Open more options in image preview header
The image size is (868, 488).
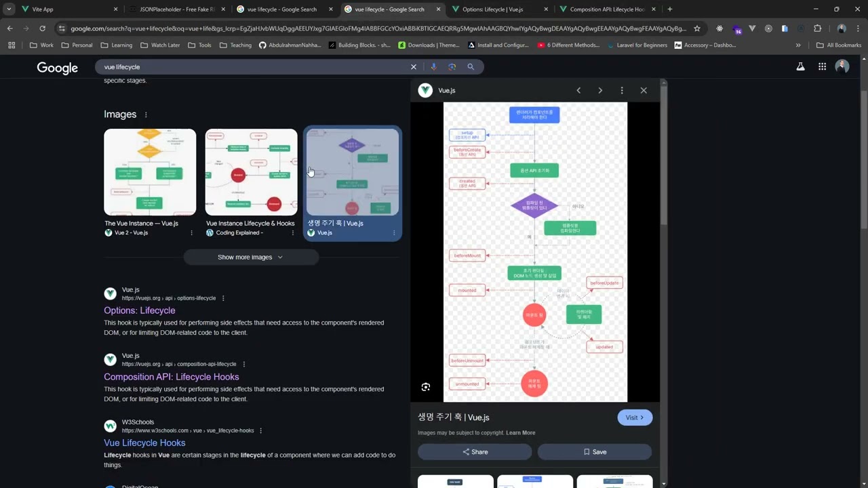(622, 90)
